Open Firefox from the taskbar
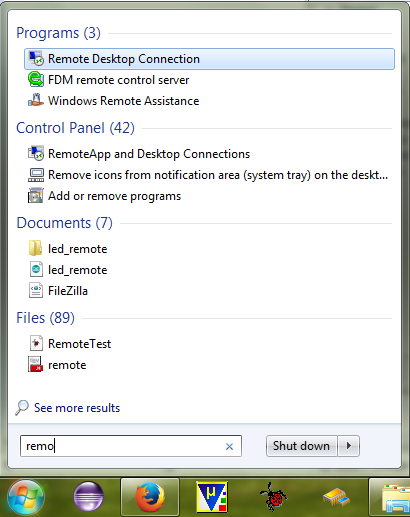 pyautogui.click(x=150, y=497)
